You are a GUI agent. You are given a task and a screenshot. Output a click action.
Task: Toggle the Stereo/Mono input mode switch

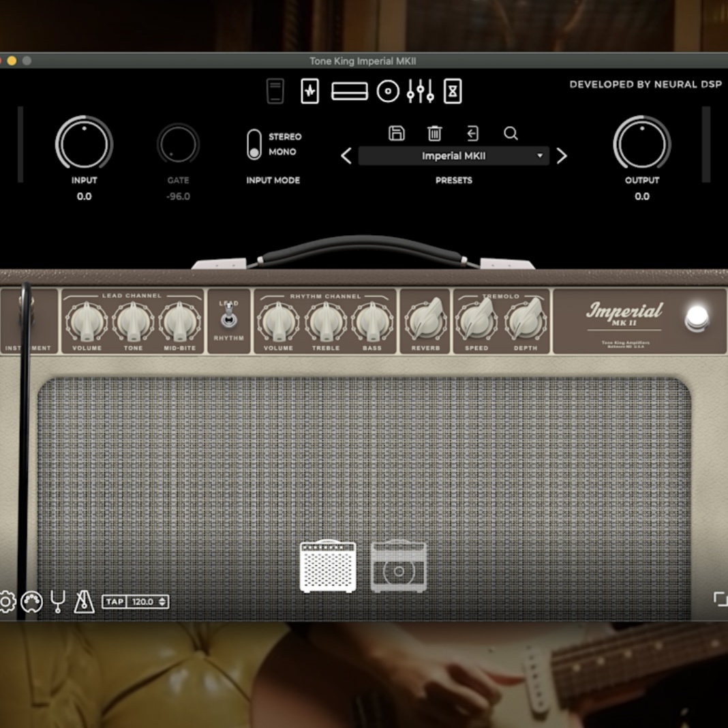(x=254, y=145)
